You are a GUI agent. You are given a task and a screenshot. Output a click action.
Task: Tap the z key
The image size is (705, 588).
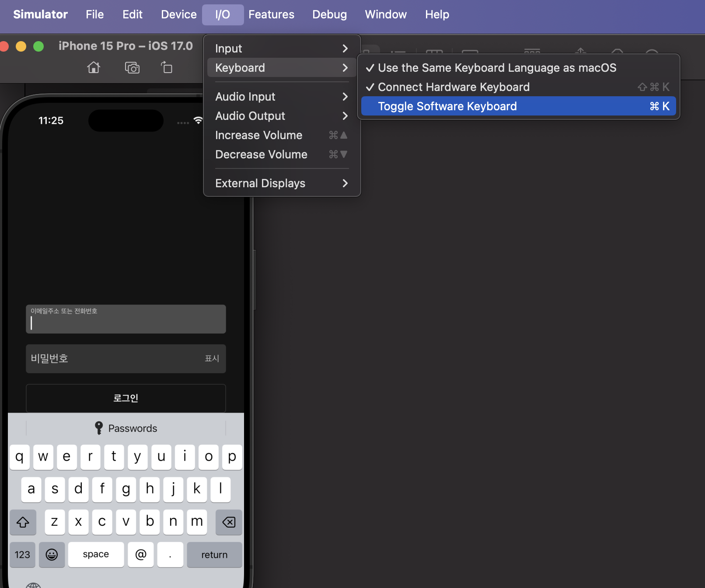point(55,521)
